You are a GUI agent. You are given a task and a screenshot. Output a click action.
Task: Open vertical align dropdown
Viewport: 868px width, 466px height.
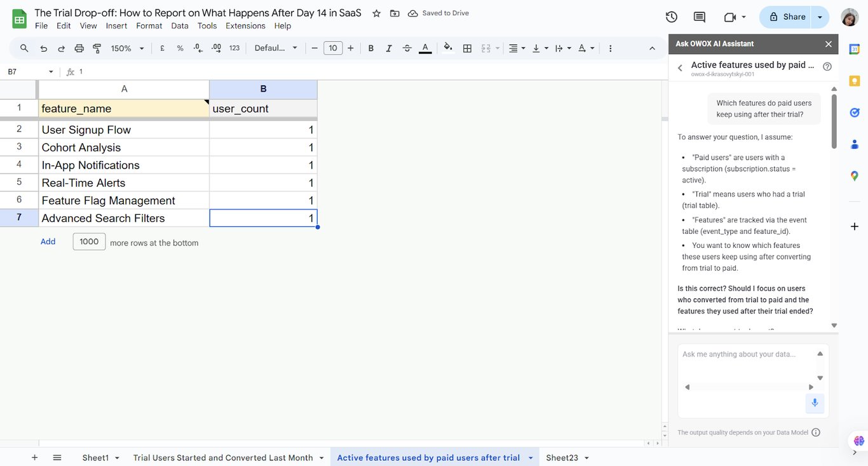(540, 48)
